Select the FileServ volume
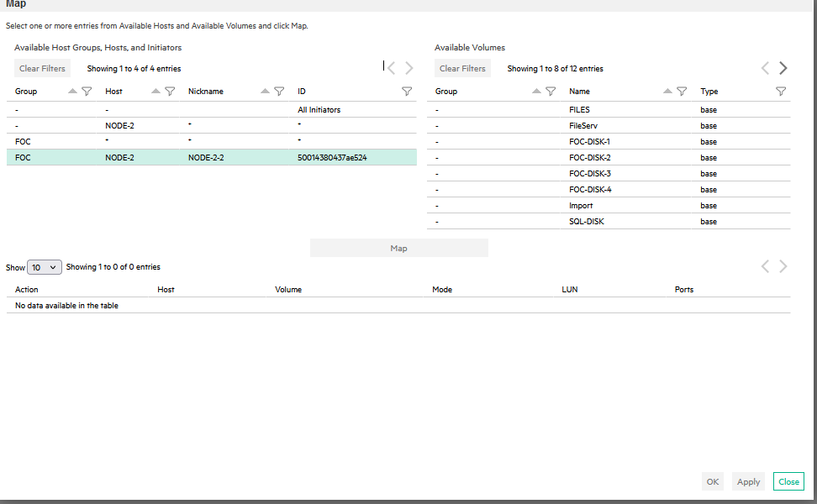Viewport: 817px width, 504px height. pyautogui.click(x=609, y=125)
